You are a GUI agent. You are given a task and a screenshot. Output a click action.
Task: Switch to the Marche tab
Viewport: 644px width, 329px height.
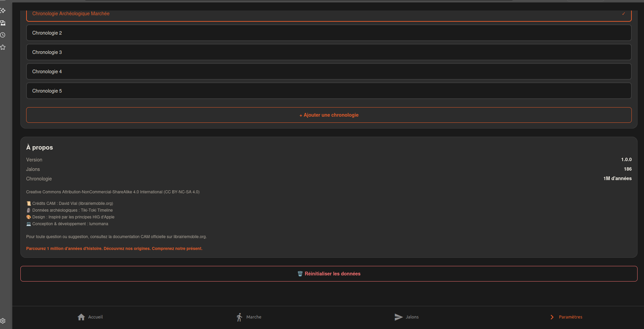pos(254,317)
